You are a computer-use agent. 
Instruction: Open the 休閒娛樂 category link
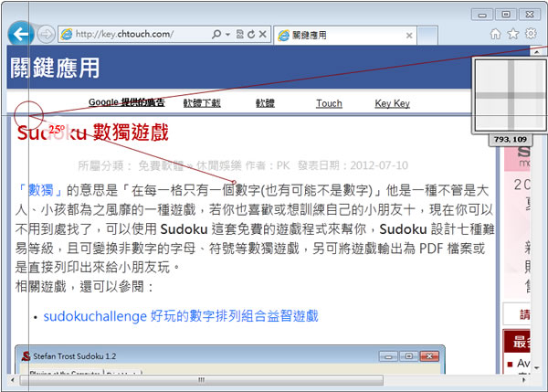pos(219,165)
